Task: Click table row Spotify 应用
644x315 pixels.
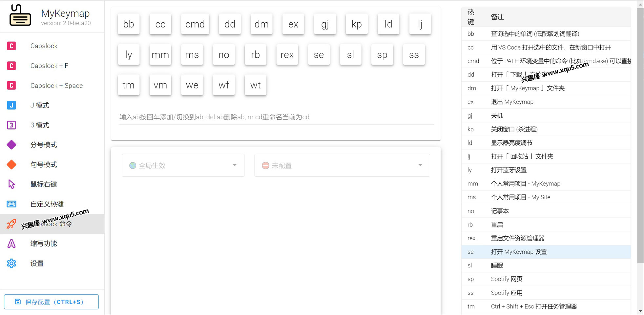Action: (x=546, y=293)
